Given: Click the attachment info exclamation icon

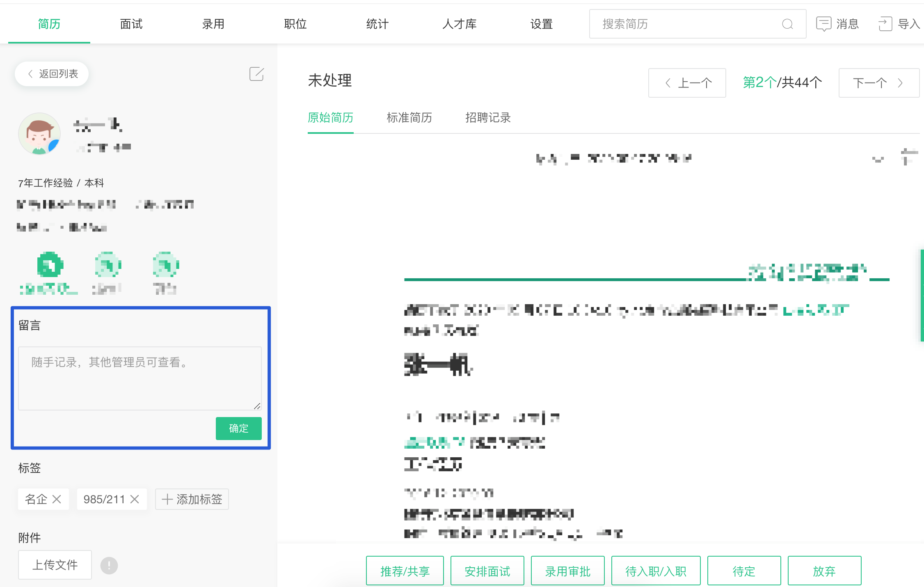Looking at the screenshot, I should point(109,566).
